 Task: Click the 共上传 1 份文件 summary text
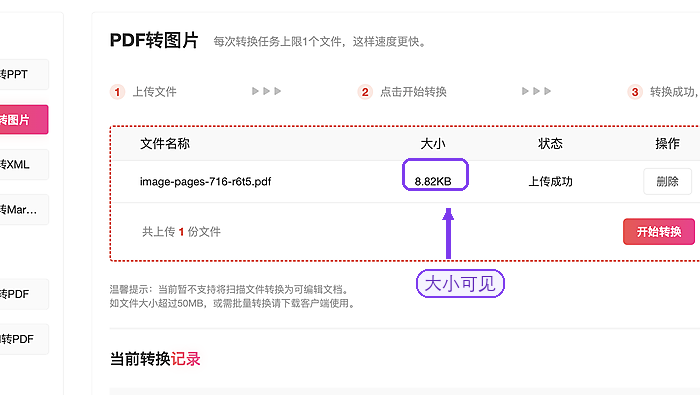[x=181, y=232]
